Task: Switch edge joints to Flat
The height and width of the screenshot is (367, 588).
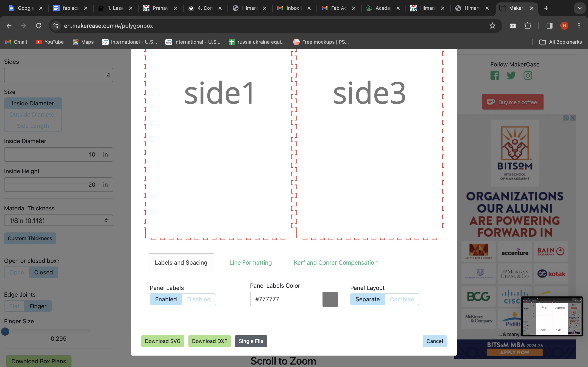Action: click(x=14, y=306)
